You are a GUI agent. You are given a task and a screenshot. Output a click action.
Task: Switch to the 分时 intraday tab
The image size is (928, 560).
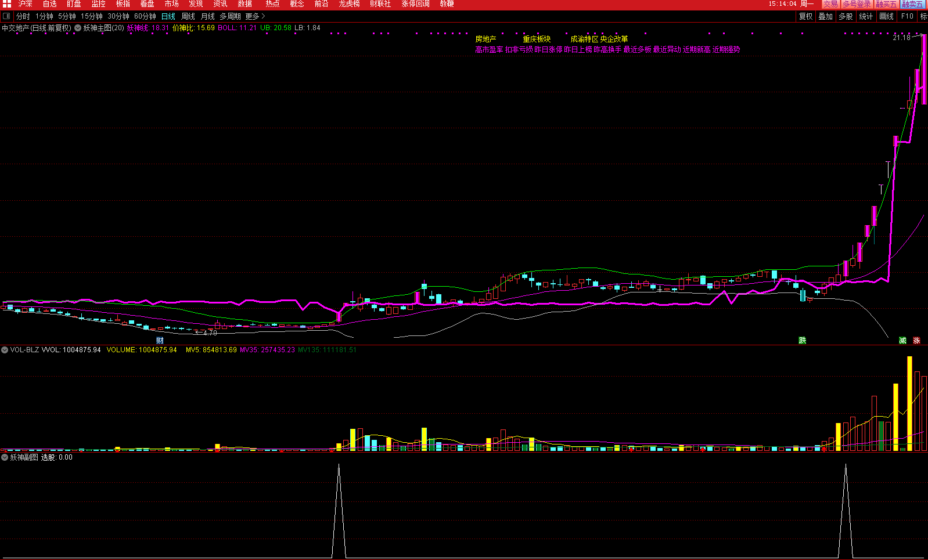pyautogui.click(x=23, y=16)
